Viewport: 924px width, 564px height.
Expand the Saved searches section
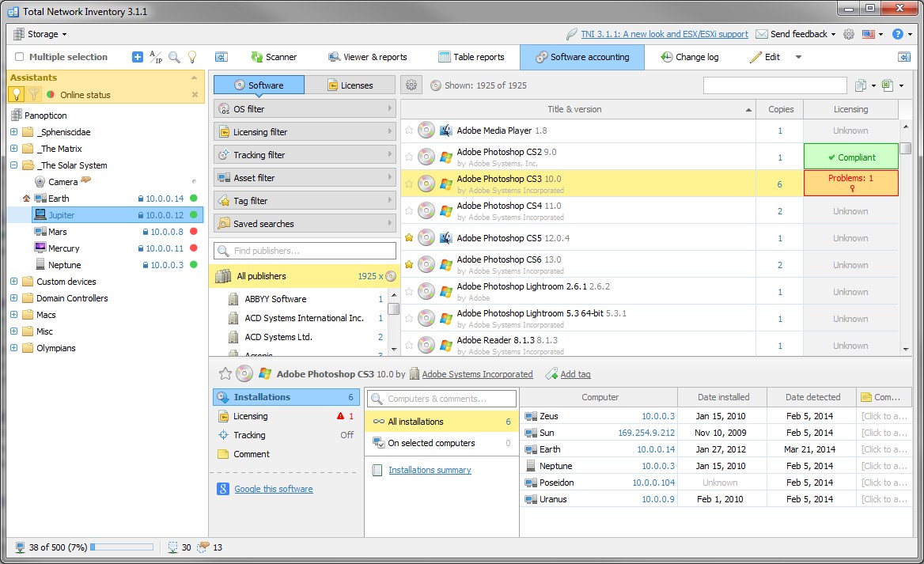[305, 223]
